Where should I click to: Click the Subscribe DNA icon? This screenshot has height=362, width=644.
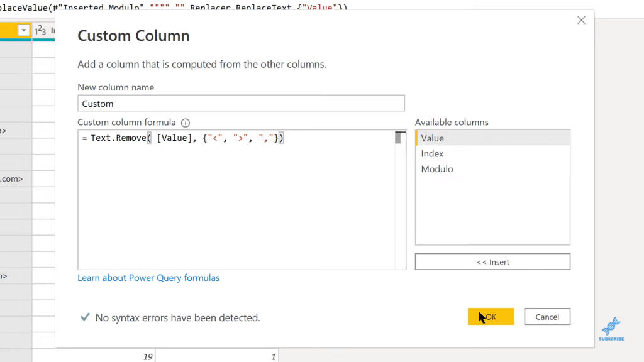611,329
